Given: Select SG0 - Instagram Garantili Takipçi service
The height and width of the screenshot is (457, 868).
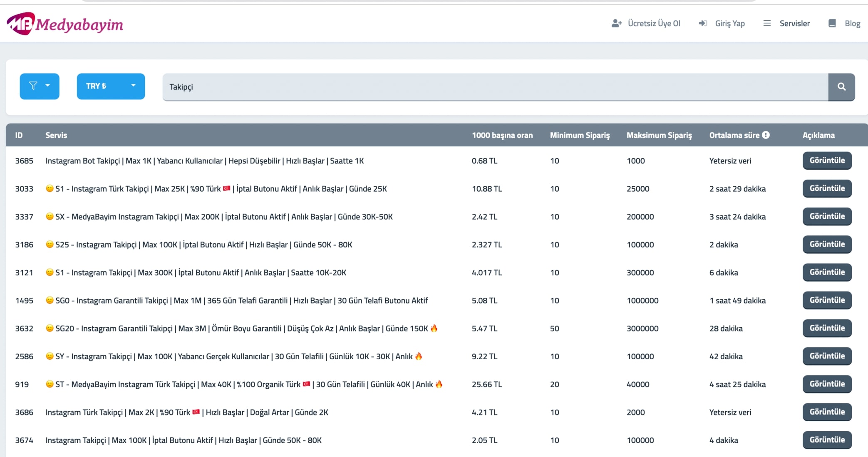Looking at the screenshot, I should point(237,300).
